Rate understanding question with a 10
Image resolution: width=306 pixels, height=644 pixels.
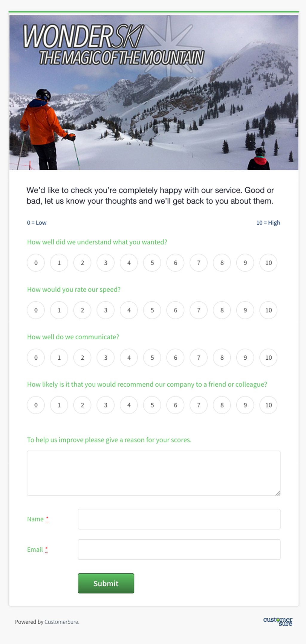(x=268, y=263)
